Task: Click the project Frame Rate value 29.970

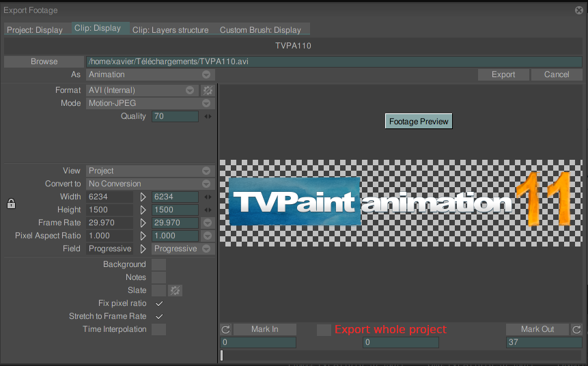Action: pyautogui.click(x=109, y=223)
